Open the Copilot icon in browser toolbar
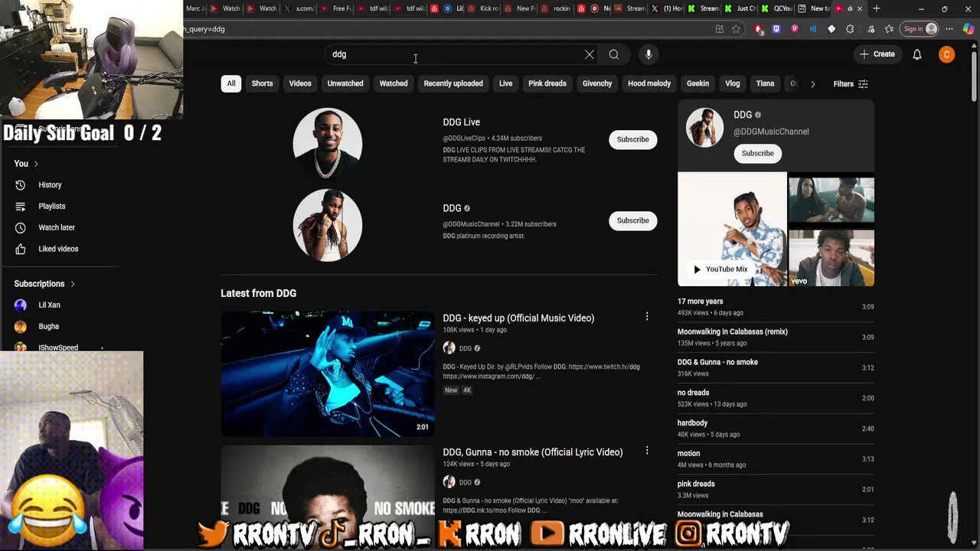This screenshot has width=980, height=551. tap(969, 29)
